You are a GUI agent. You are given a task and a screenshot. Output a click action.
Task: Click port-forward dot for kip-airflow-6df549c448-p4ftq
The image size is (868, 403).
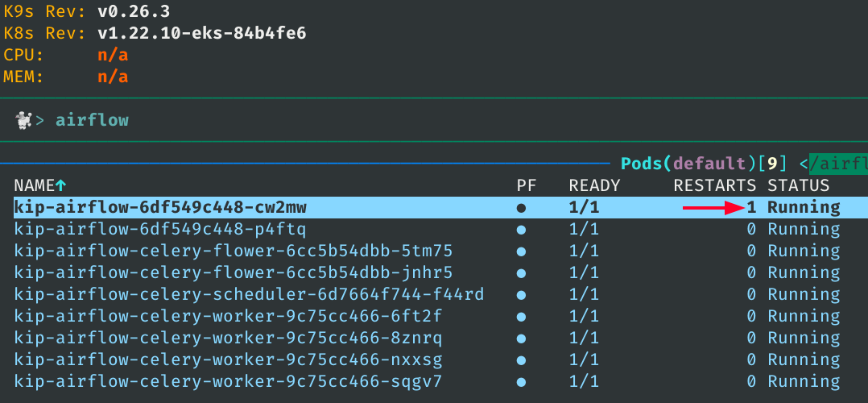(x=521, y=230)
